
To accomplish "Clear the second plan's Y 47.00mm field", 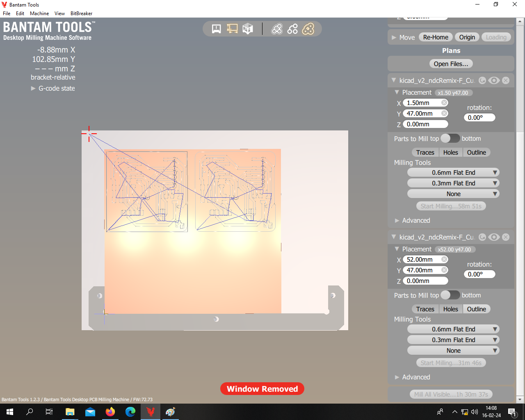I will 444,270.
